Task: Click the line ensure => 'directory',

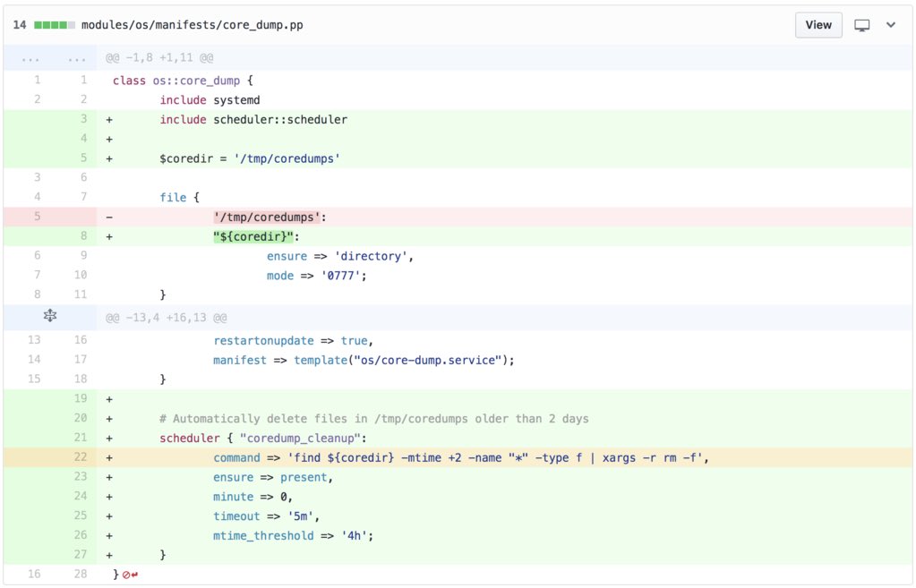Action: pyautogui.click(x=340, y=256)
